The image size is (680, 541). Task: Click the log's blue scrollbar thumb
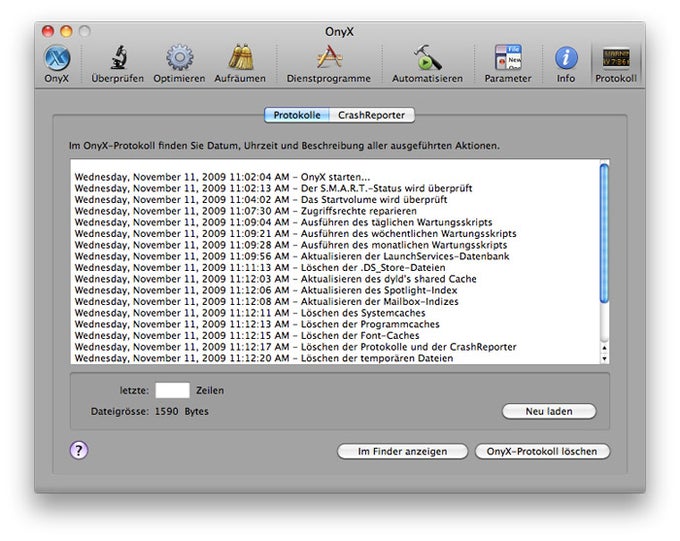pos(604,233)
